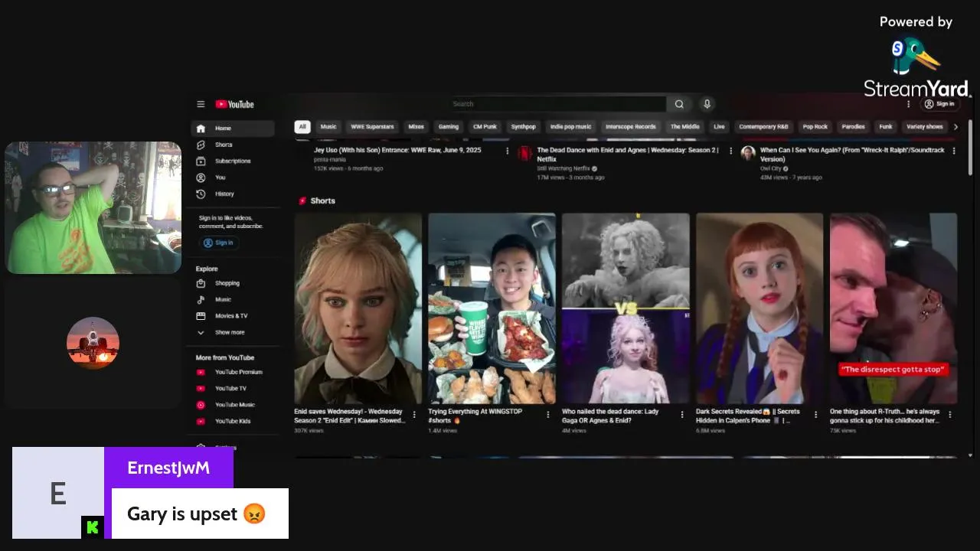Play the R-Truth disrespect short thumbnail
Image resolution: width=980 pixels, height=551 pixels.
click(x=893, y=308)
